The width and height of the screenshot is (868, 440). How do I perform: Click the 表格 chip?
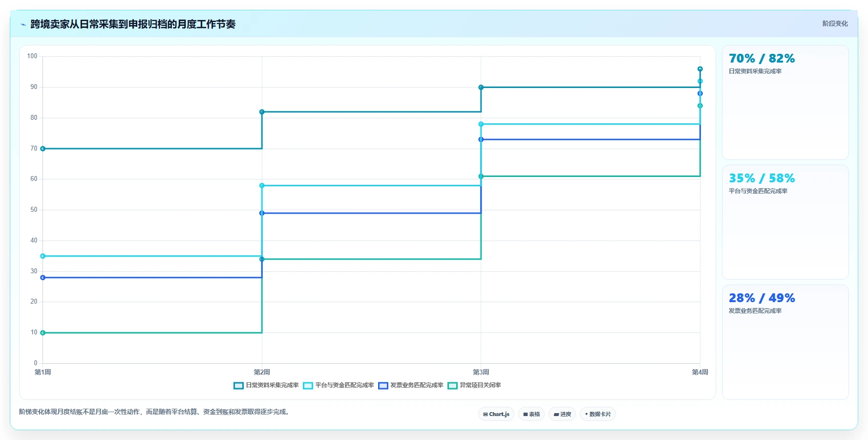click(531, 414)
